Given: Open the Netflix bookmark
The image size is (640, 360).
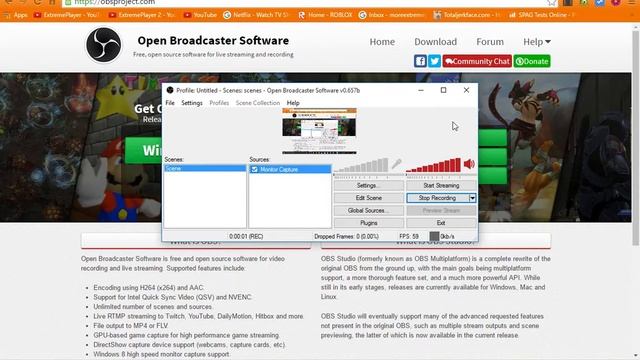Looking at the screenshot, I should [256, 15].
